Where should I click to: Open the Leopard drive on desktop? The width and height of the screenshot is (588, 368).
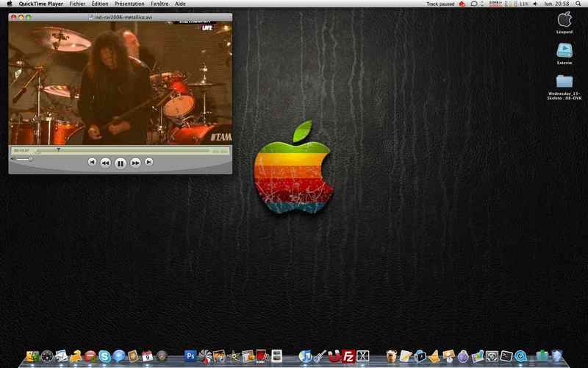coord(564,20)
